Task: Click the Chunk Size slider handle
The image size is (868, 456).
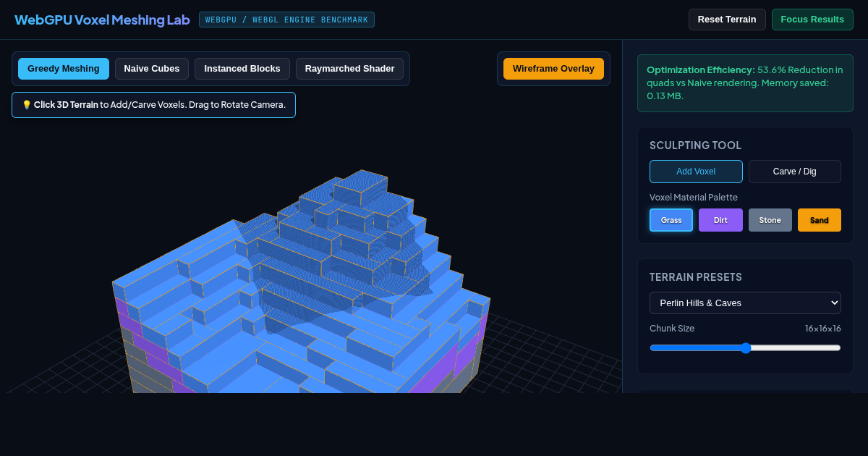Action: click(x=746, y=347)
